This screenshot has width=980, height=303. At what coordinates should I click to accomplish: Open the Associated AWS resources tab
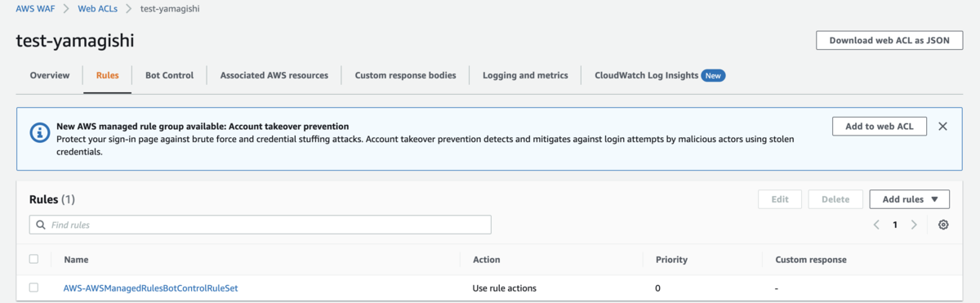click(x=274, y=75)
